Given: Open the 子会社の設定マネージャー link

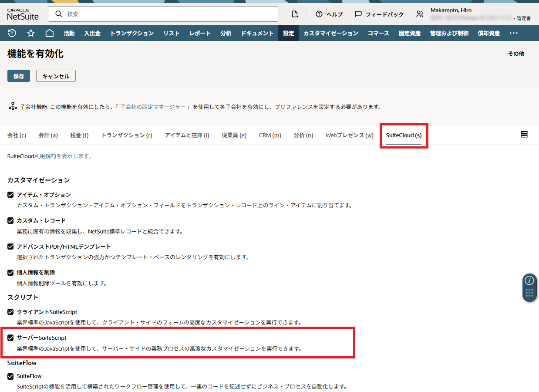Looking at the screenshot, I should coord(153,107).
